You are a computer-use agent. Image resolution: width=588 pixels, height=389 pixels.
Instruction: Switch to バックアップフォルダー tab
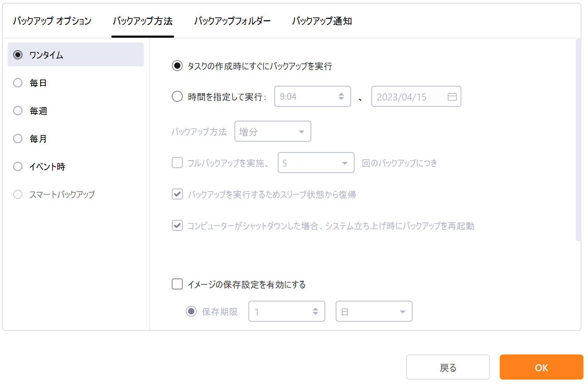[232, 21]
